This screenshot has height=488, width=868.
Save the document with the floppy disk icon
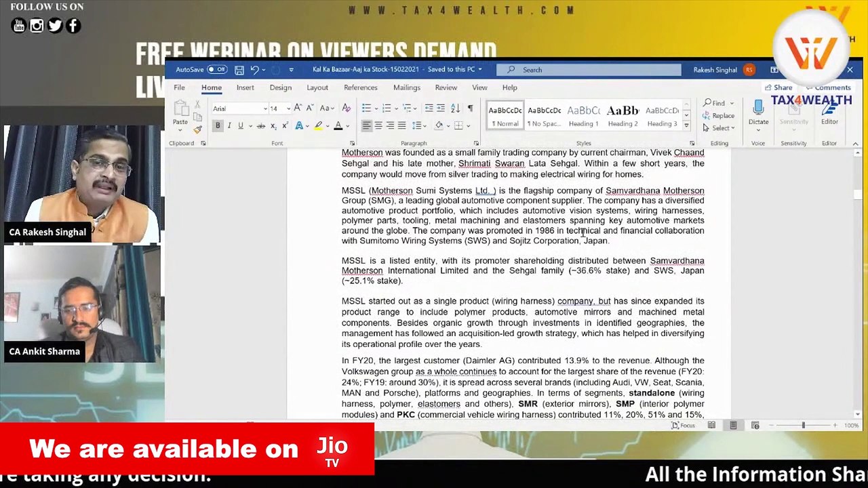239,70
